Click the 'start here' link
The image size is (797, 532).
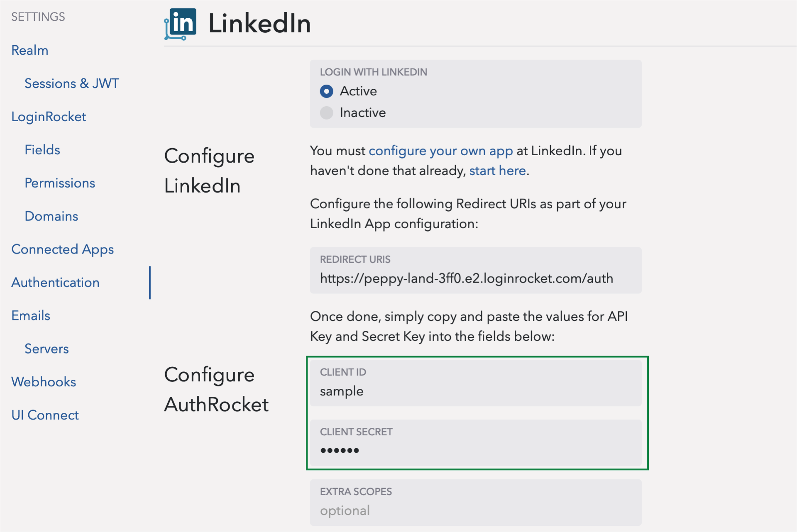point(498,171)
